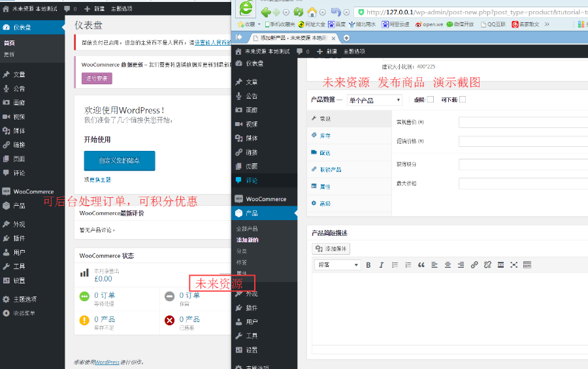Refresh the page in the browser
The width and height of the screenshot is (588, 369).
pos(299,12)
